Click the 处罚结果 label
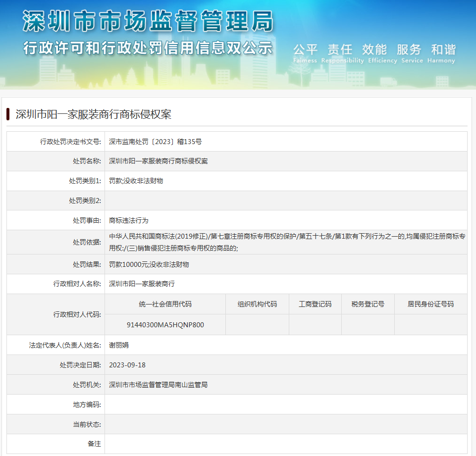The image size is (476, 456). pos(87,264)
